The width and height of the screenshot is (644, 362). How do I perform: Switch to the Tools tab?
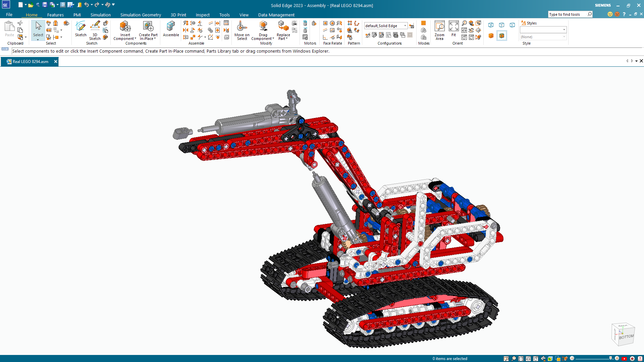pyautogui.click(x=224, y=15)
